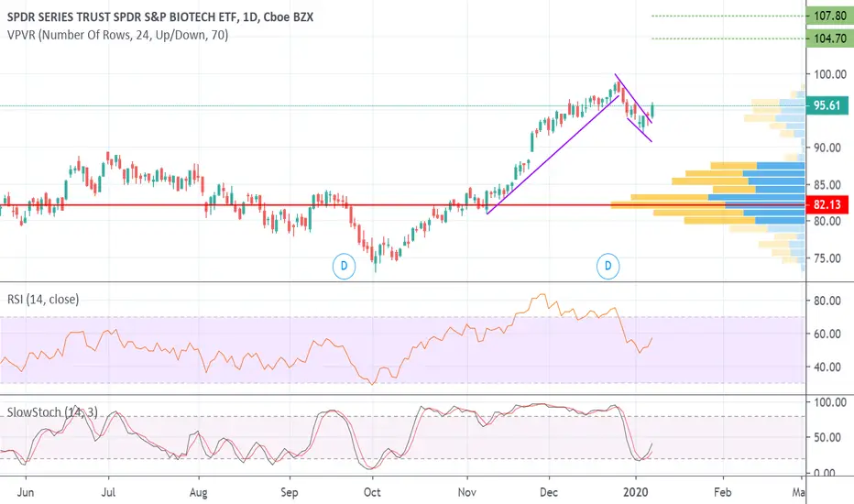Click the current price tag 95.61
The image size is (854, 504).
(x=827, y=105)
